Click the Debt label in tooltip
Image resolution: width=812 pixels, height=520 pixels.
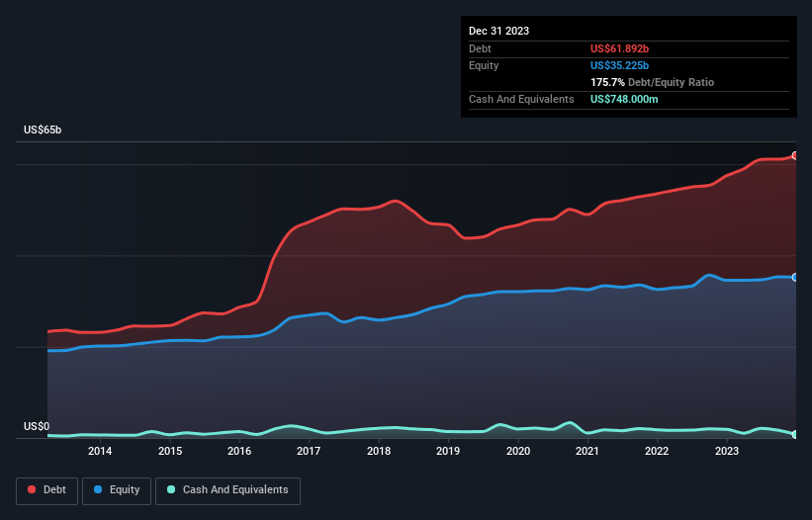point(480,48)
